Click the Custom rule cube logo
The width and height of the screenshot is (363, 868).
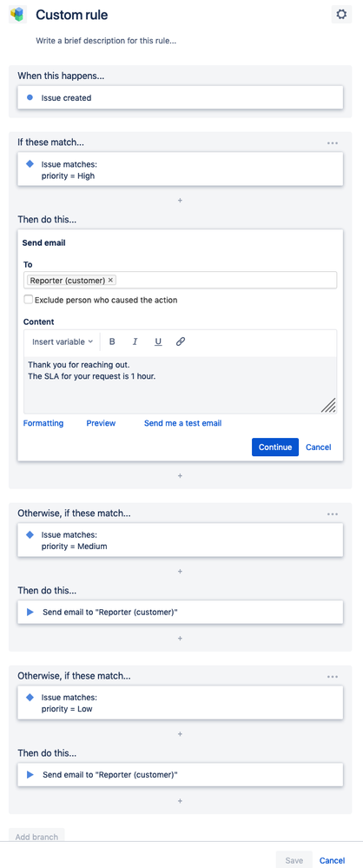[x=18, y=15]
